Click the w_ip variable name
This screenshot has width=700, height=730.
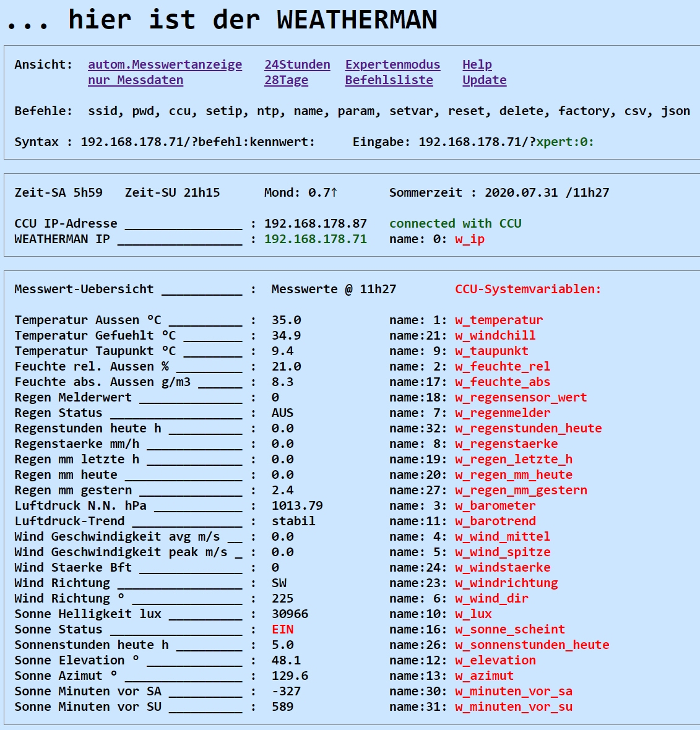[x=470, y=239]
